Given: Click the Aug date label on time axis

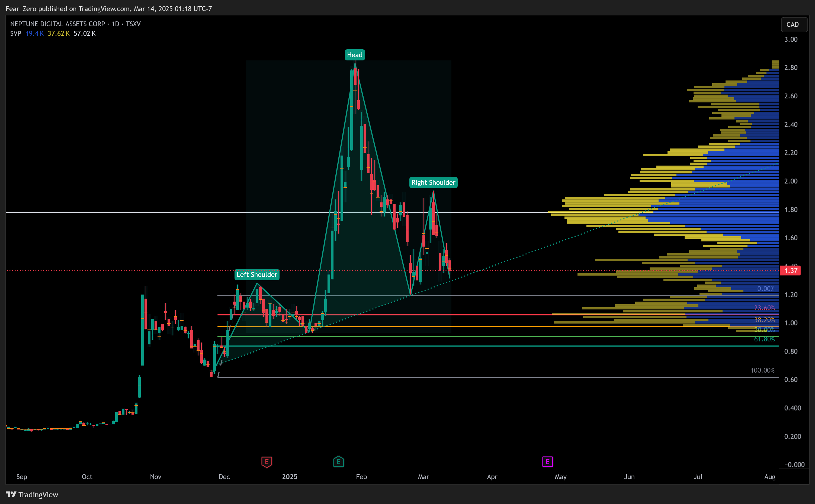Looking at the screenshot, I should tap(770, 477).
